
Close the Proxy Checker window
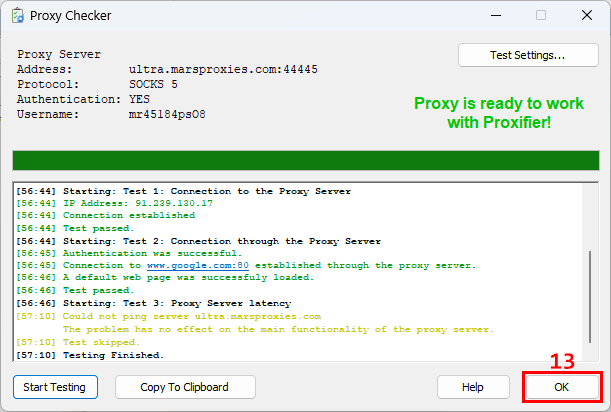coord(587,16)
